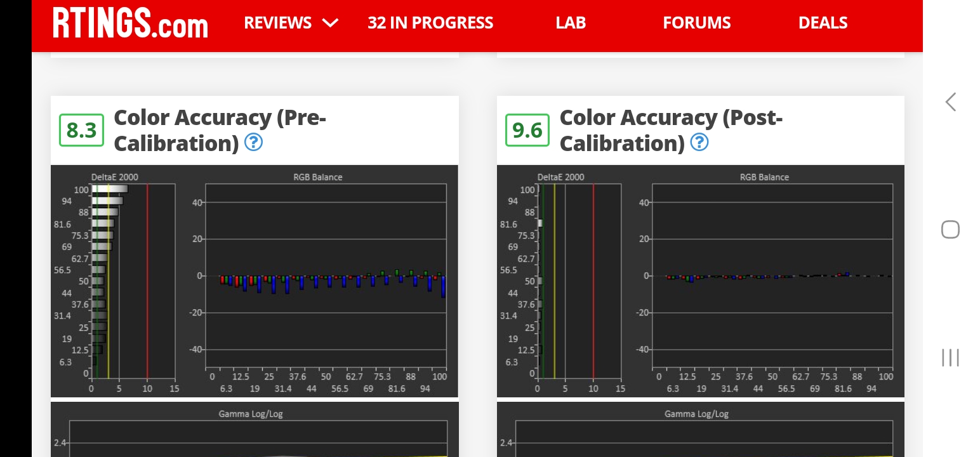
Task: Go to the Lab section
Action: pos(571,23)
